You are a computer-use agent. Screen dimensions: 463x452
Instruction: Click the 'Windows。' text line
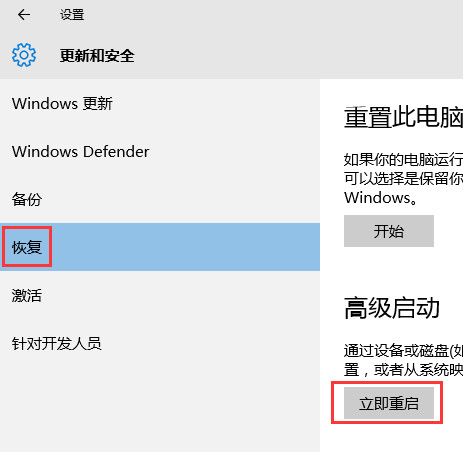(x=381, y=198)
